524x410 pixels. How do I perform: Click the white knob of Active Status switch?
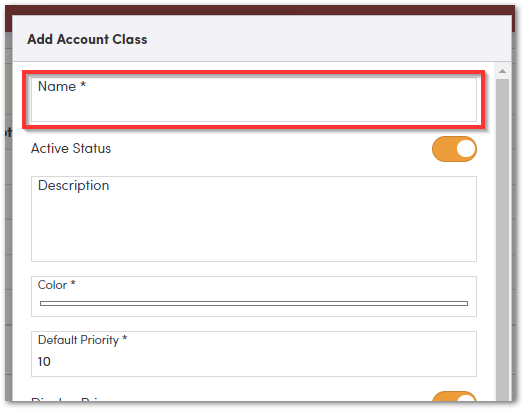[466, 149]
